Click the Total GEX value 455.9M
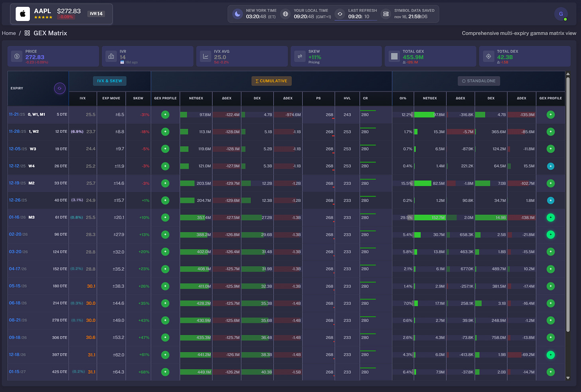This screenshot has height=392, width=581. [413, 57]
